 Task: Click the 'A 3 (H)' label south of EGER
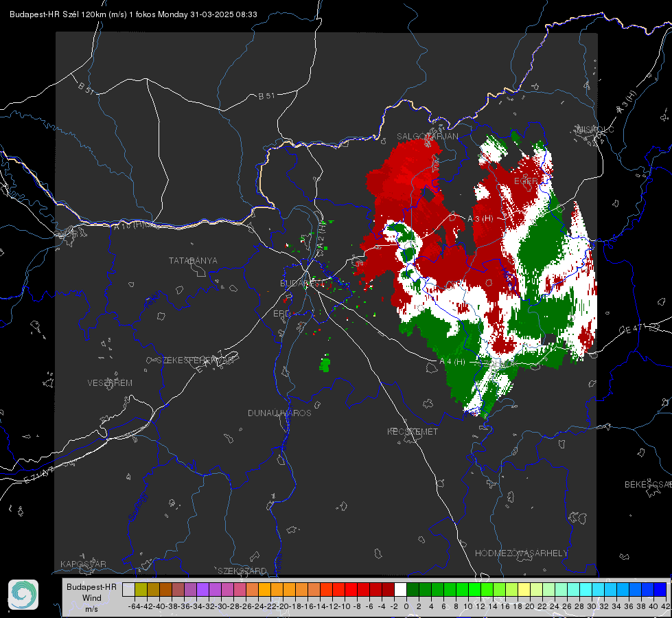click(480, 219)
